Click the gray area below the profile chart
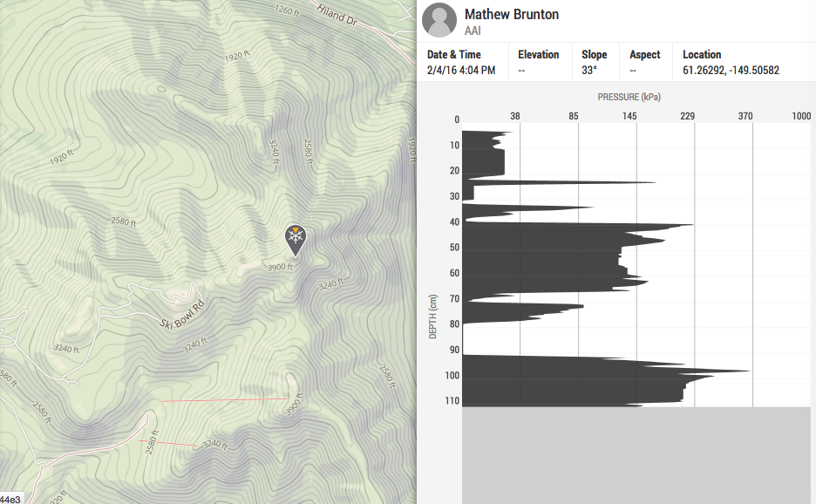This screenshot has width=816, height=504. (x=636, y=455)
